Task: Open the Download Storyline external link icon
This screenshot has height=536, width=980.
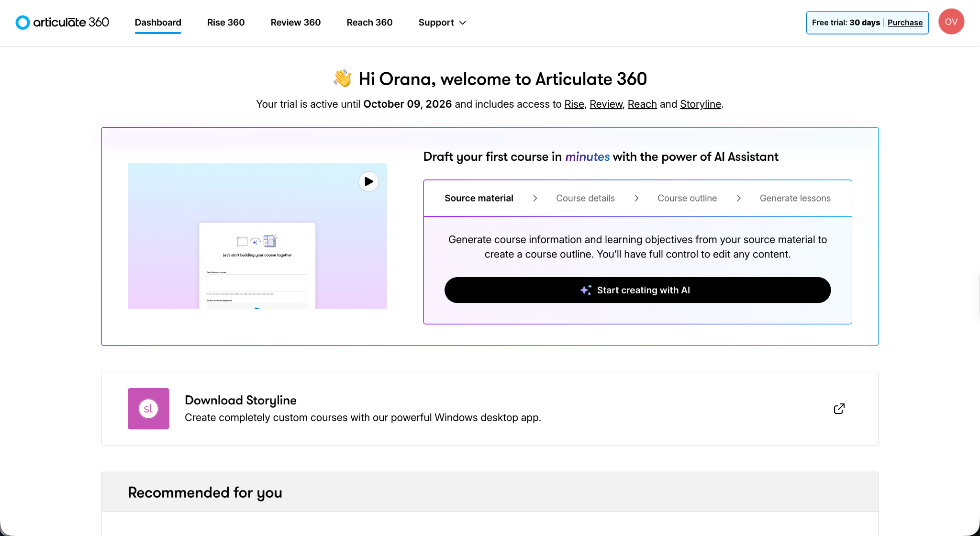Action: tap(839, 409)
